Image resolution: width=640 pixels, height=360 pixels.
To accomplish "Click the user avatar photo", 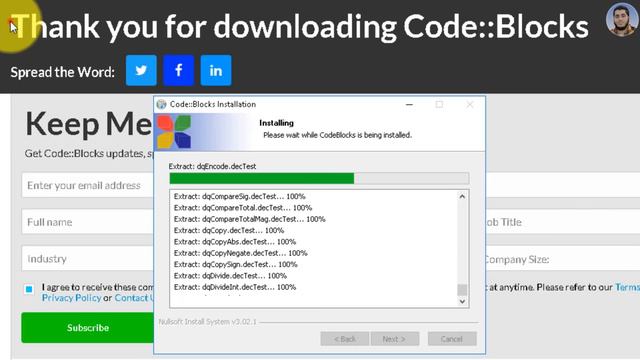I will [x=621, y=20].
